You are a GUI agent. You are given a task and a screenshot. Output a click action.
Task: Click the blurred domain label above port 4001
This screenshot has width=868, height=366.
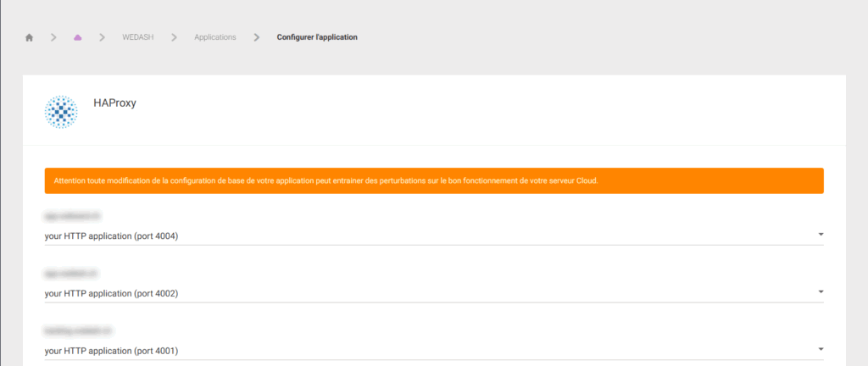click(x=78, y=330)
